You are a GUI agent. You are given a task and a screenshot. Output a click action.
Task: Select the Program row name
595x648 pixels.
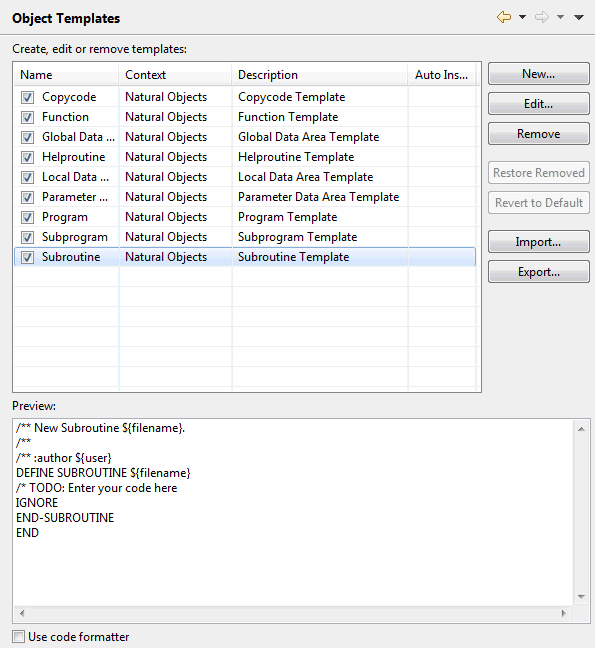(x=65, y=217)
